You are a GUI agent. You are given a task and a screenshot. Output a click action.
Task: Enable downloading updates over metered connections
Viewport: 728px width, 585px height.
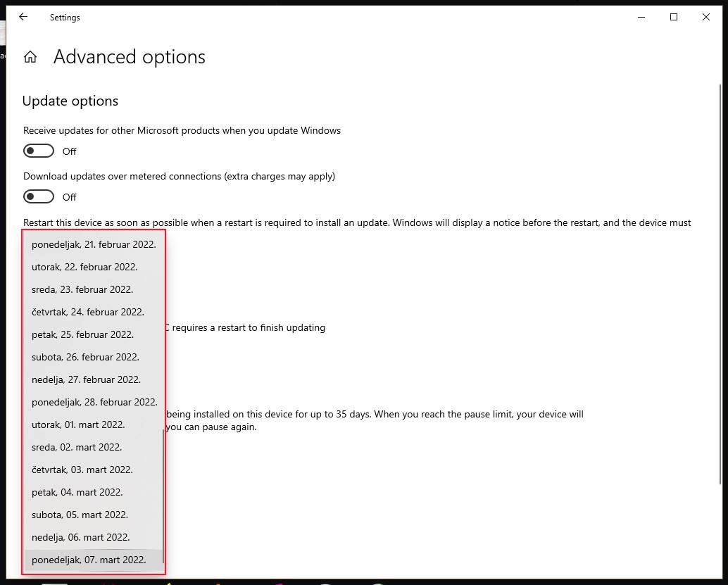click(x=39, y=196)
